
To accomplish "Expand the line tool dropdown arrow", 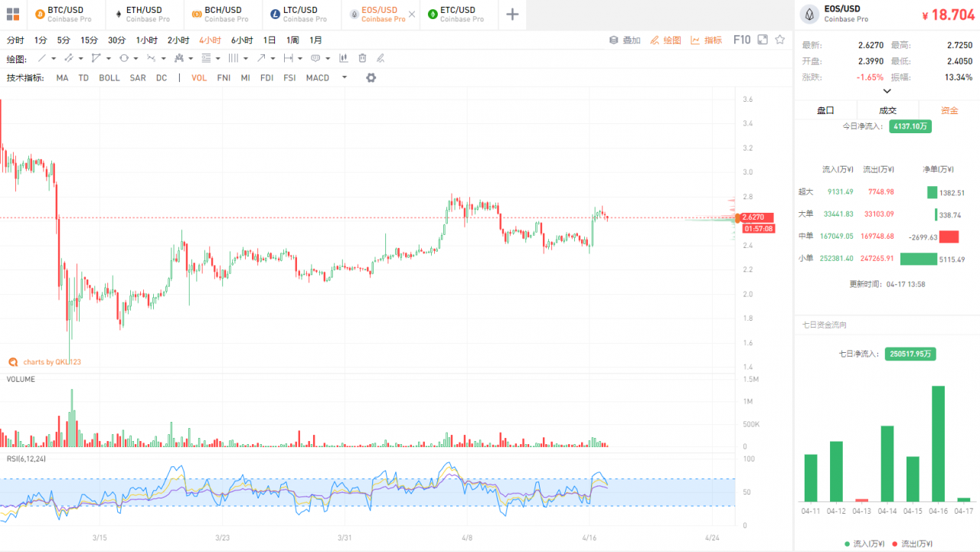I will click(x=54, y=58).
